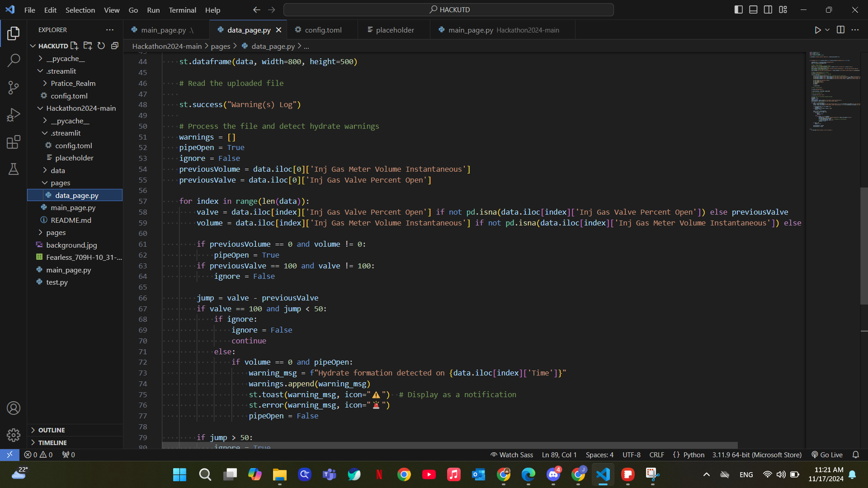
Task: Open the Extensions view
Action: 14,142
